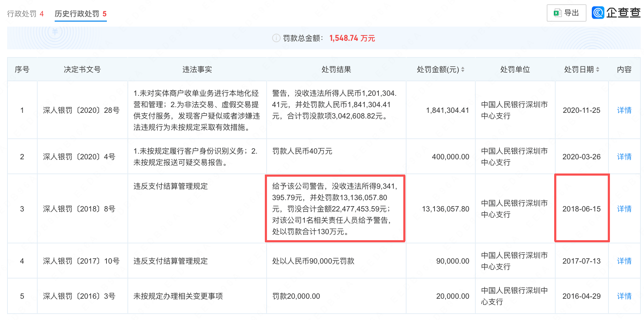The width and height of the screenshot is (644, 320).
Task: Click 违法事实 column header
Action: click(x=197, y=70)
